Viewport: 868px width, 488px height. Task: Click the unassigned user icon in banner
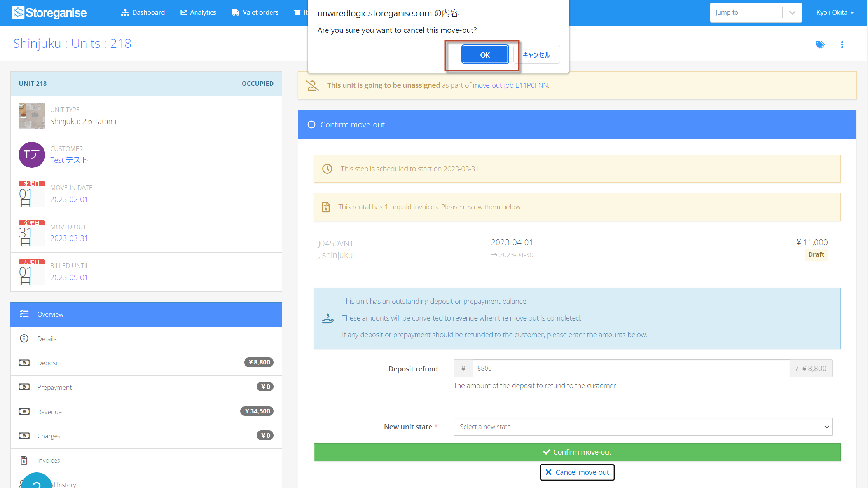pyautogui.click(x=312, y=85)
